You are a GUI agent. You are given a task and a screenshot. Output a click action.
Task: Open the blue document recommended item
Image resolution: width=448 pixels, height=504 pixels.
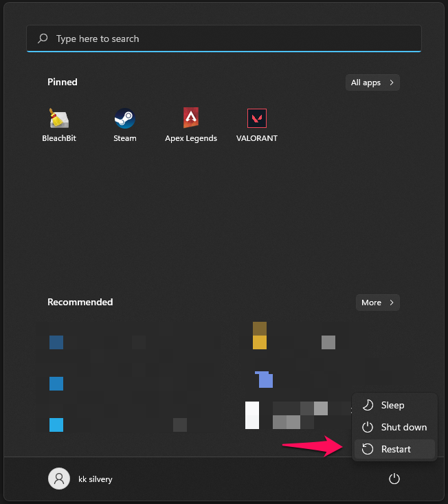(x=264, y=380)
